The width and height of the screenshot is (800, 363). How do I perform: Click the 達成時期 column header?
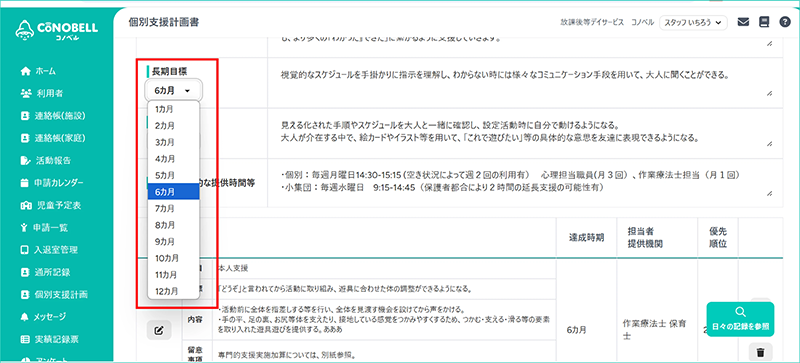(587, 238)
